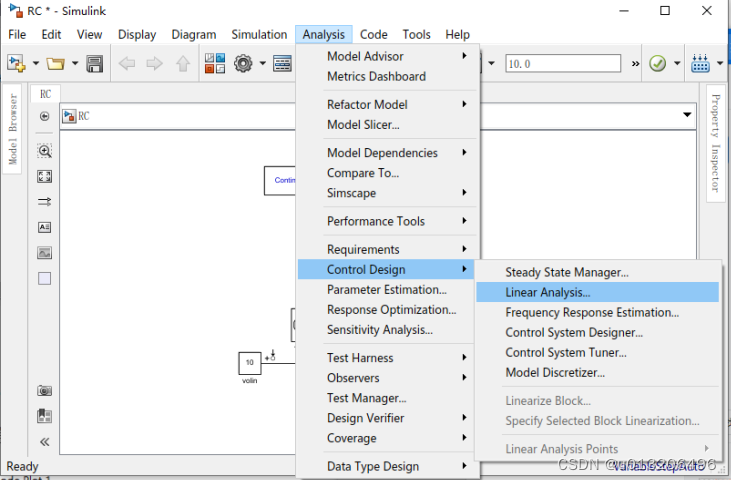Insert an Image via palette icon

click(x=44, y=253)
